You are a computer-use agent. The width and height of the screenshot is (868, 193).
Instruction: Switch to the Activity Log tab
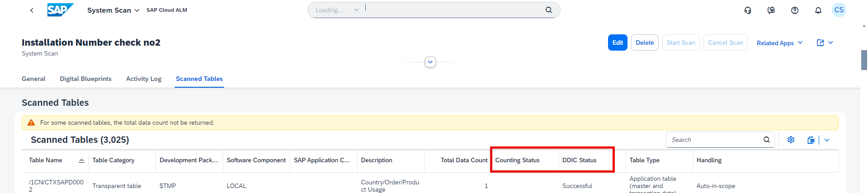[143, 79]
